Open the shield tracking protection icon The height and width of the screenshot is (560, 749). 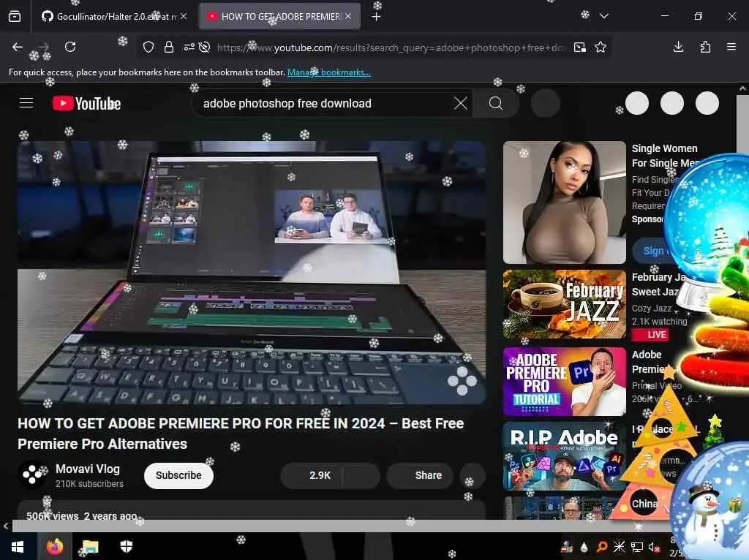click(x=148, y=47)
